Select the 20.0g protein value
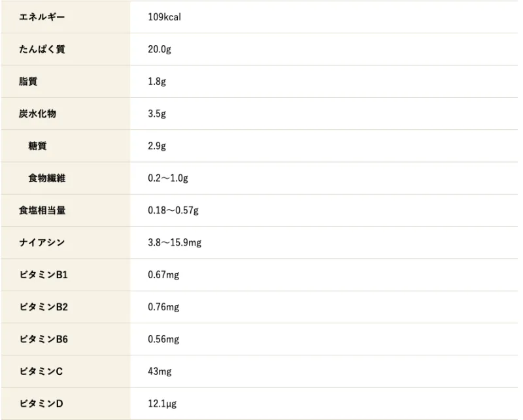Screen dimensions: 523x420 160,49
